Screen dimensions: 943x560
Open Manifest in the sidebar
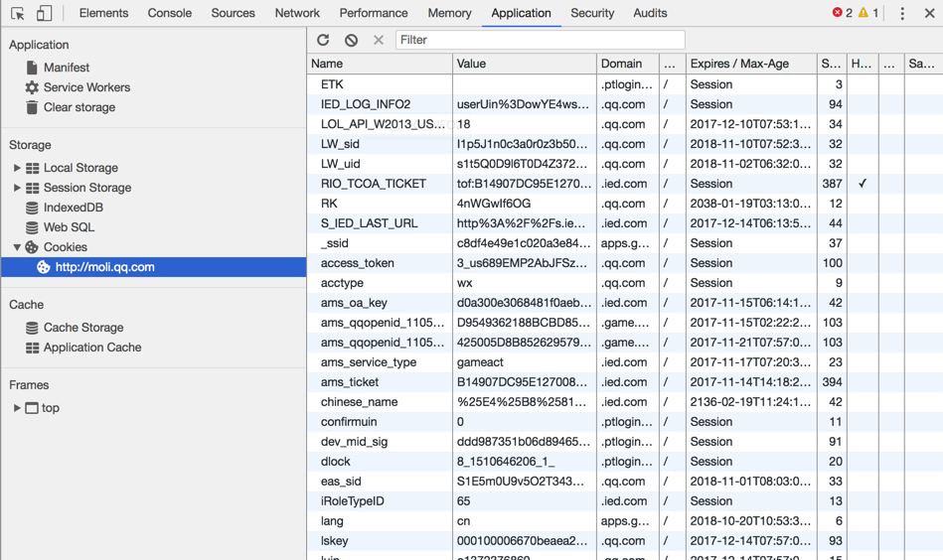(67, 68)
